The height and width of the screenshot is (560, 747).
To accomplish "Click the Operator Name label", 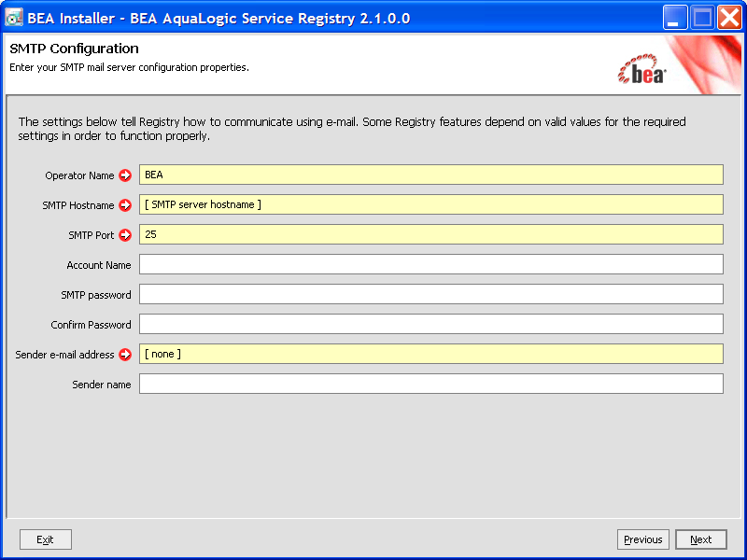I will point(79,175).
